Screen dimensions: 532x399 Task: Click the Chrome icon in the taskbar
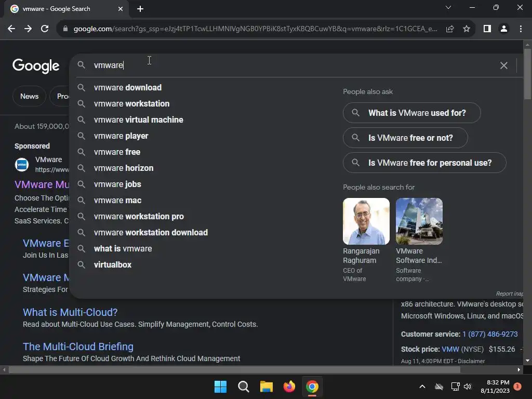tap(312, 387)
